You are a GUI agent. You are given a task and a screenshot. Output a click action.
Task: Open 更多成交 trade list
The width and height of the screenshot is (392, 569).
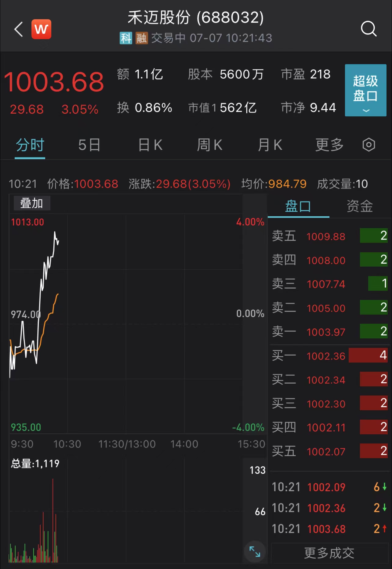(329, 553)
